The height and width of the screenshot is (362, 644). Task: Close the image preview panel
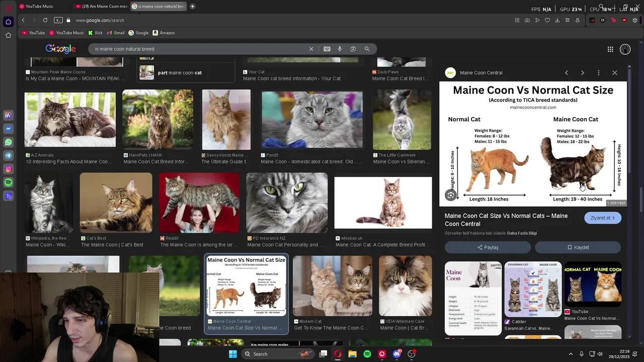[x=615, y=73]
